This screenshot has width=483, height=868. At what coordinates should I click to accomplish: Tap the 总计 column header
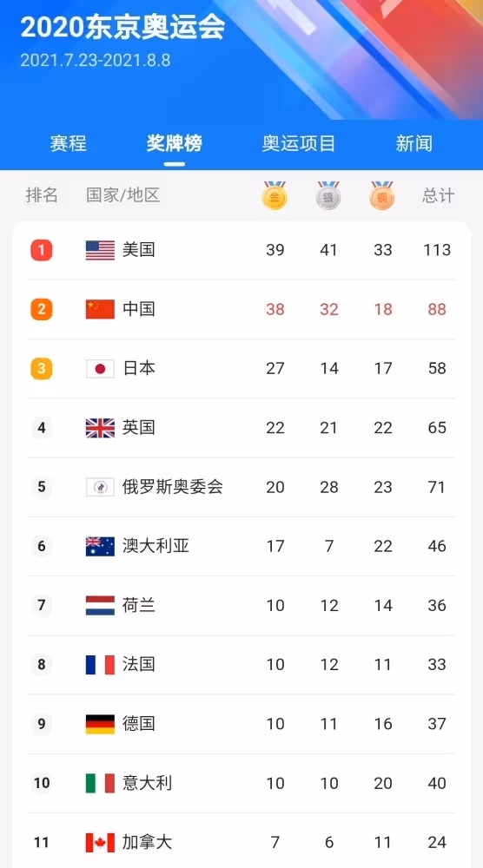click(x=438, y=195)
